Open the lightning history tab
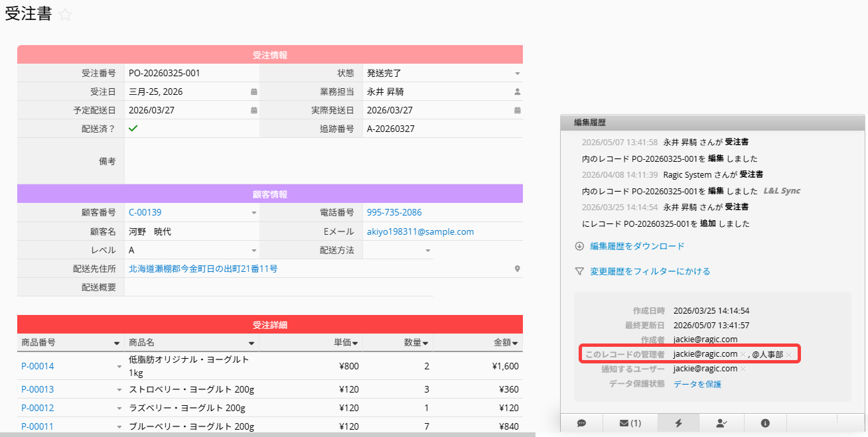868x437 pixels. tap(678, 422)
